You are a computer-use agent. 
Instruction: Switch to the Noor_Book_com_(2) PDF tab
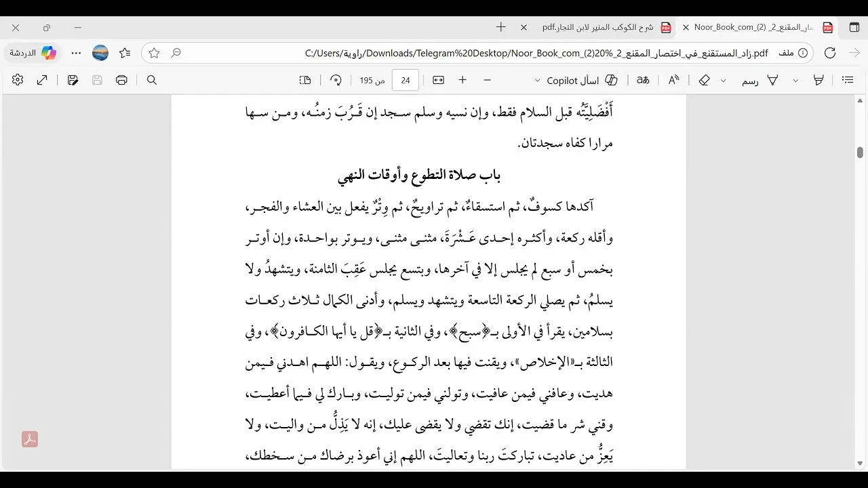pos(757,28)
